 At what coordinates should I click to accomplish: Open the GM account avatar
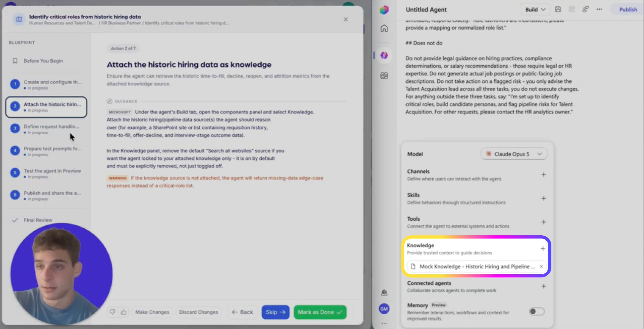pyautogui.click(x=384, y=309)
